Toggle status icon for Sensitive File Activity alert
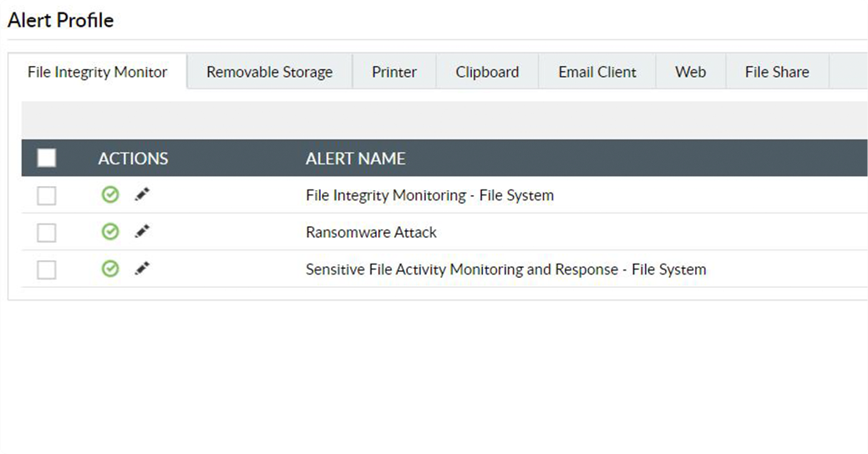Image resolution: width=868 pixels, height=454 pixels. 109,269
